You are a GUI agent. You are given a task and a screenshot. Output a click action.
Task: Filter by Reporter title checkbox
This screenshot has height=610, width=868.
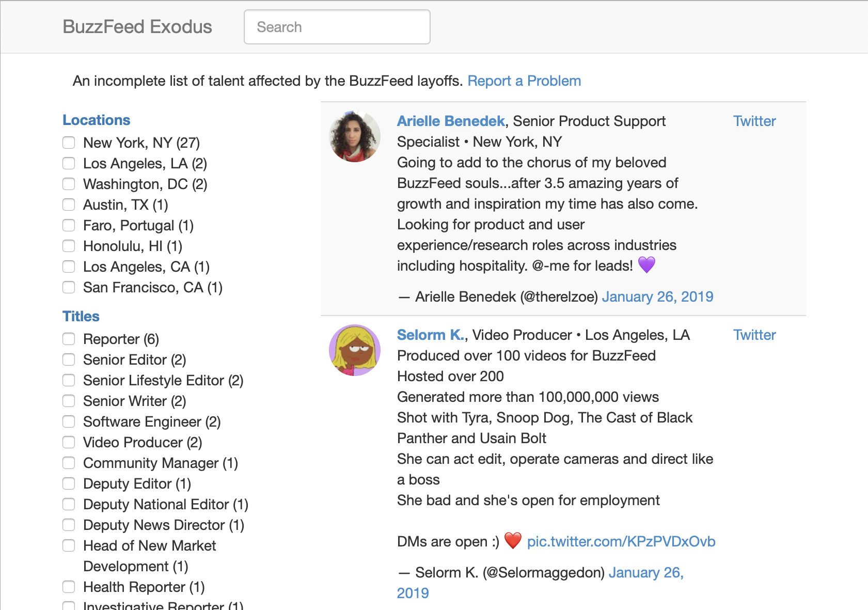tap(69, 339)
